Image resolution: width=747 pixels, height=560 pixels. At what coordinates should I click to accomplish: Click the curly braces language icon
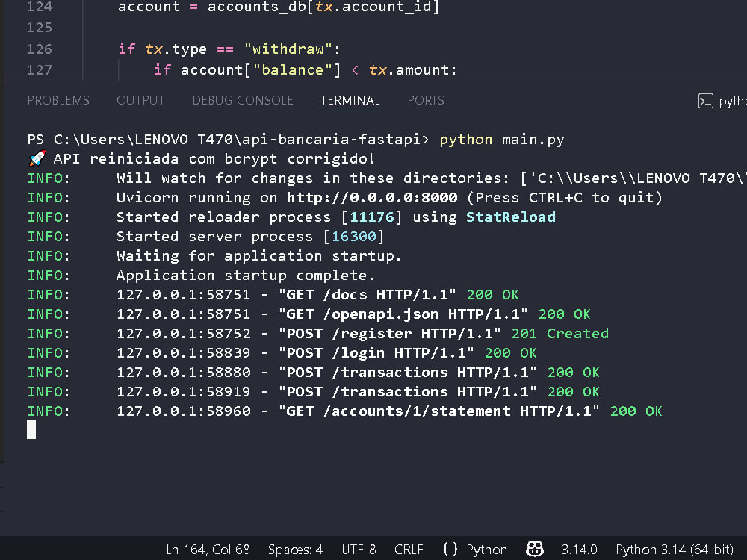coord(450,549)
